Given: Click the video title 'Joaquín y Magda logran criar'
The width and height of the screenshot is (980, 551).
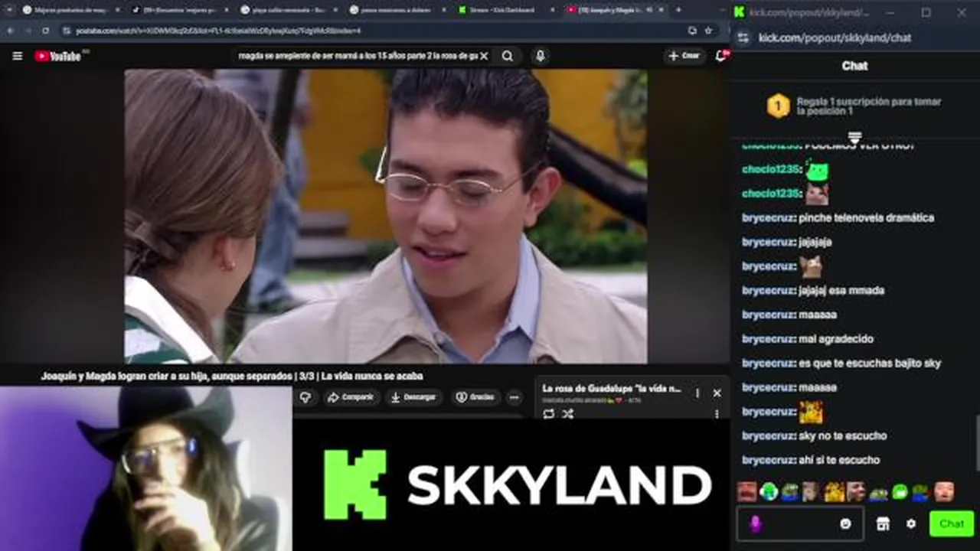Looking at the screenshot, I should pyautogui.click(x=231, y=376).
